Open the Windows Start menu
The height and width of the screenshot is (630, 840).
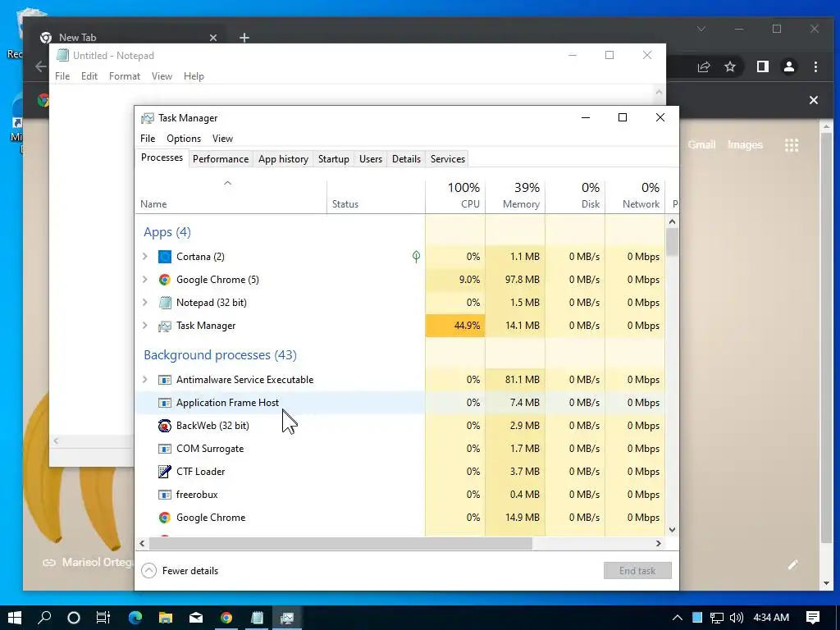(x=15, y=618)
